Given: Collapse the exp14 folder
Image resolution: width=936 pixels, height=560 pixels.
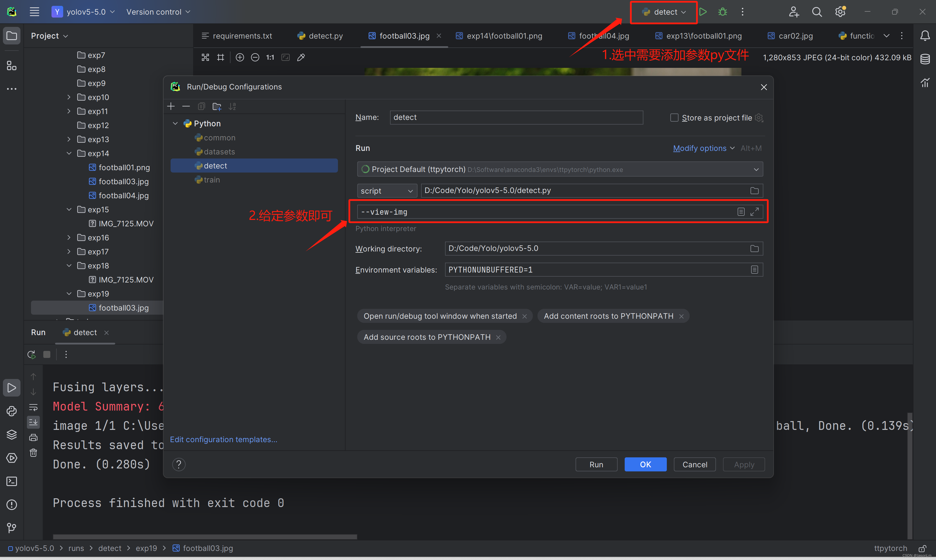Looking at the screenshot, I should pos(69,153).
